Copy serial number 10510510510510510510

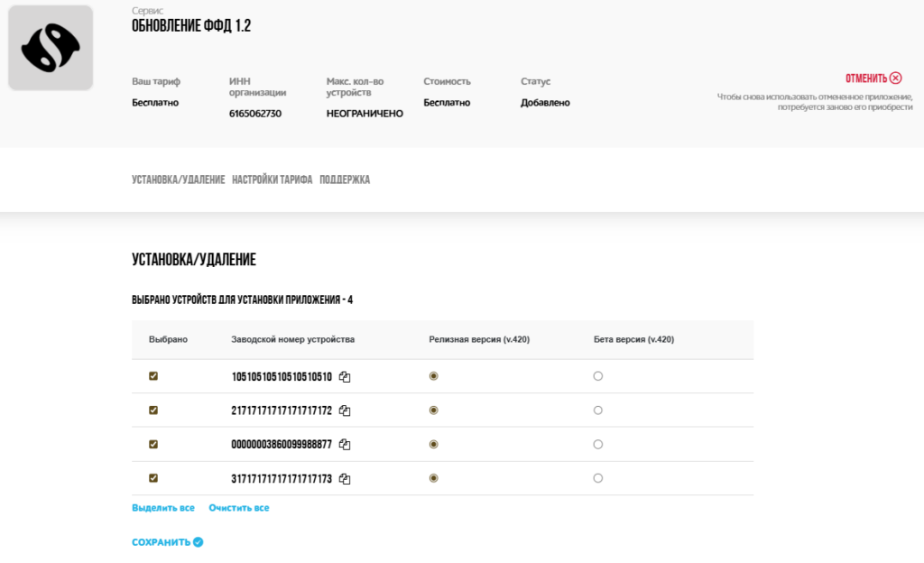point(345,377)
